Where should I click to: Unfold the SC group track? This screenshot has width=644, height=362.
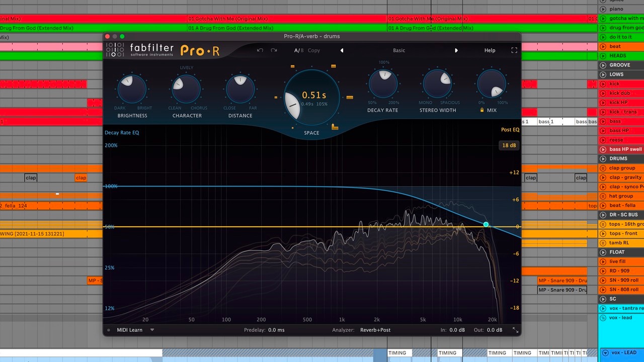(x=603, y=299)
